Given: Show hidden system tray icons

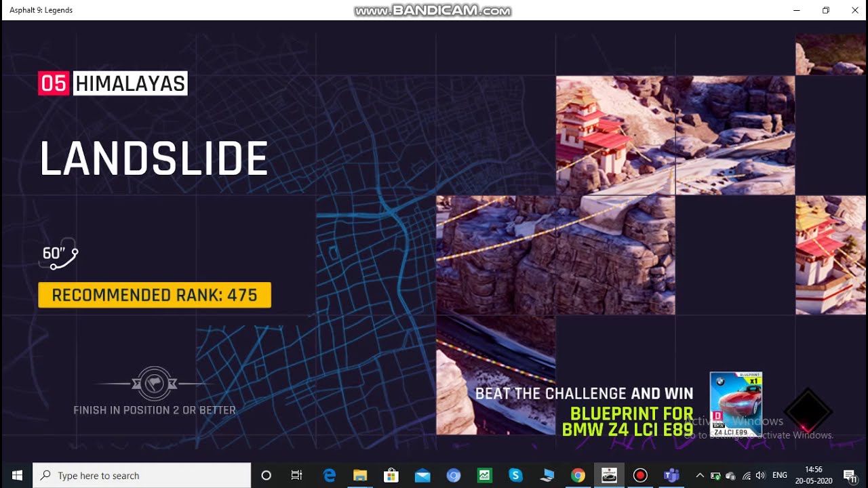Looking at the screenshot, I should coord(700,475).
